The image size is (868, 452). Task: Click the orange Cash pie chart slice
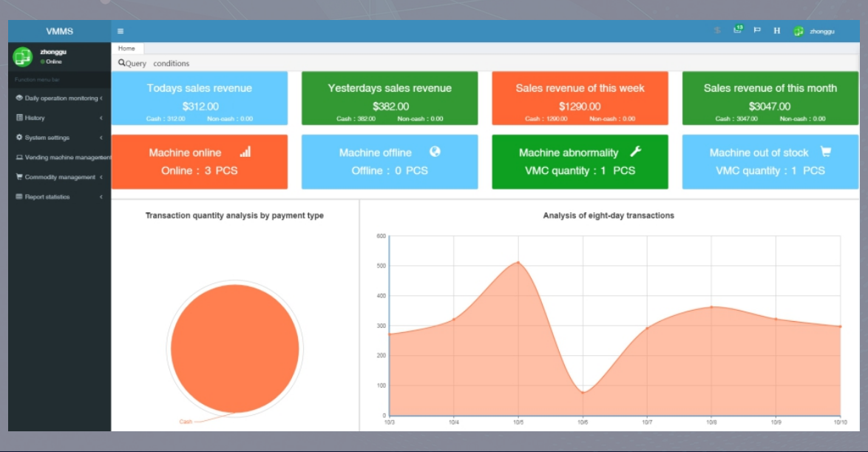tap(234, 348)
